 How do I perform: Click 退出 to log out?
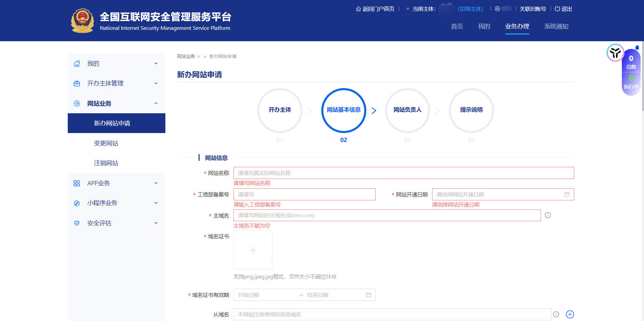pyautogui.click(x=566, y=9)
